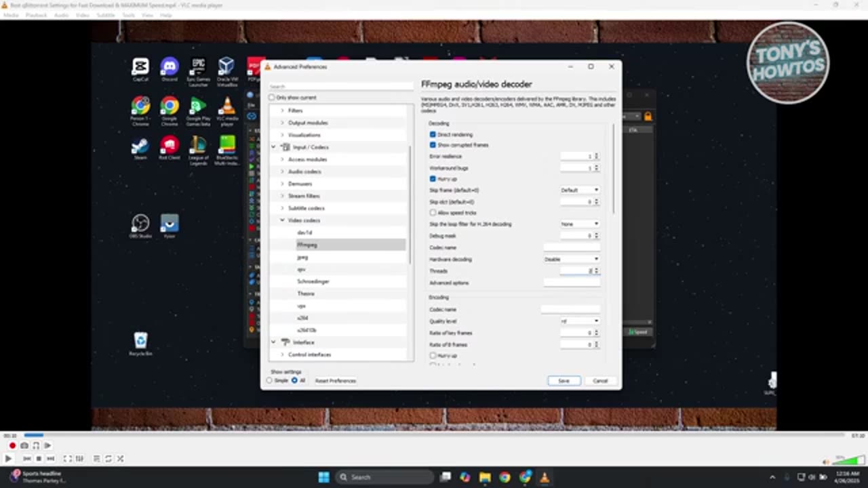
Task: Expand Audio codecs tree node
Action: pyautogui.click(x=282, y=171)
